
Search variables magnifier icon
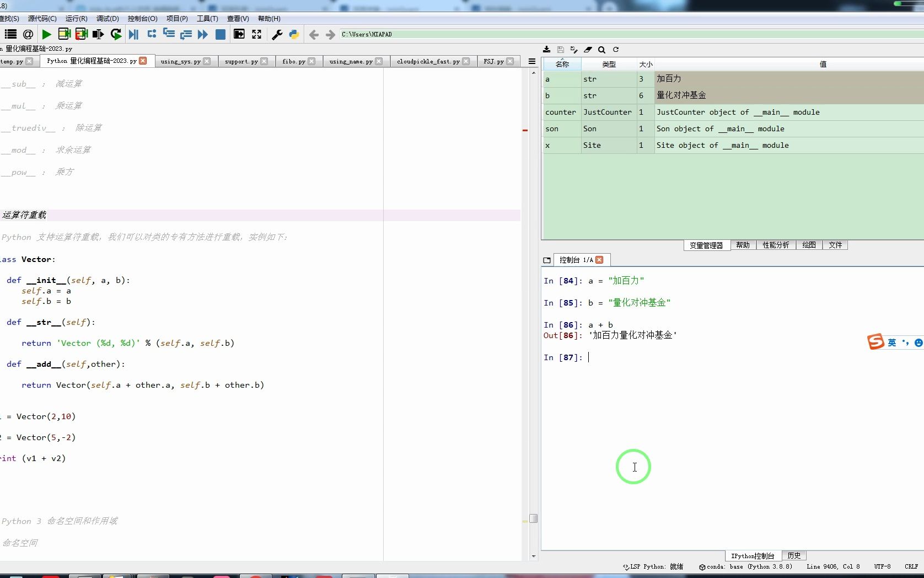[x=601, y=50]
